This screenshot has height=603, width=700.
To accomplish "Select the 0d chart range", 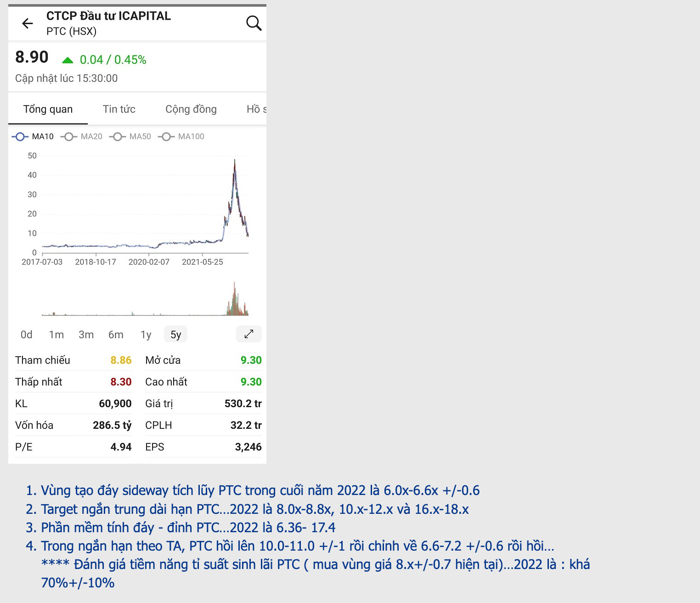I will point(27,335).
